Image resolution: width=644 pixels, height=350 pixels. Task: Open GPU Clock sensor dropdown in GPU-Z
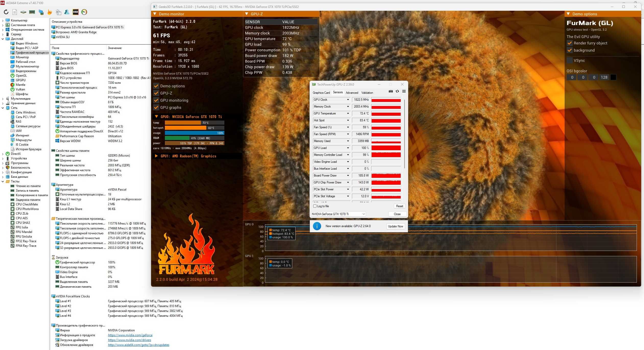348,100
